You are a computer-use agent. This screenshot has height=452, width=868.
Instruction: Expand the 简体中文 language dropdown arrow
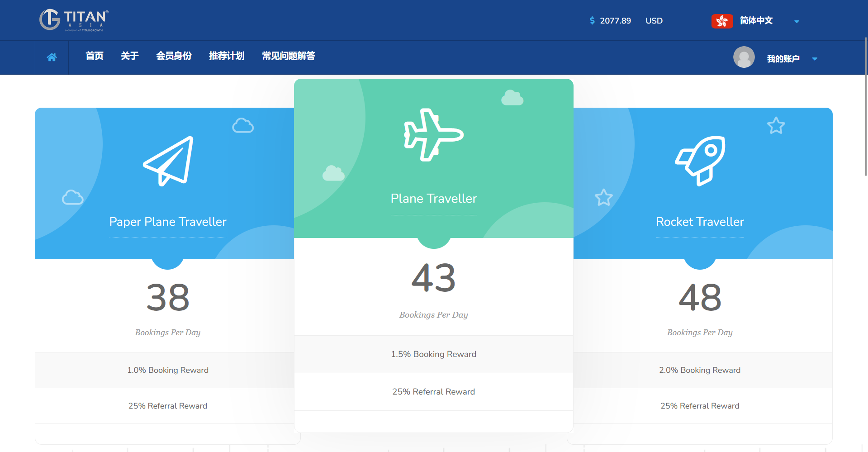click(x=797, y=21)
